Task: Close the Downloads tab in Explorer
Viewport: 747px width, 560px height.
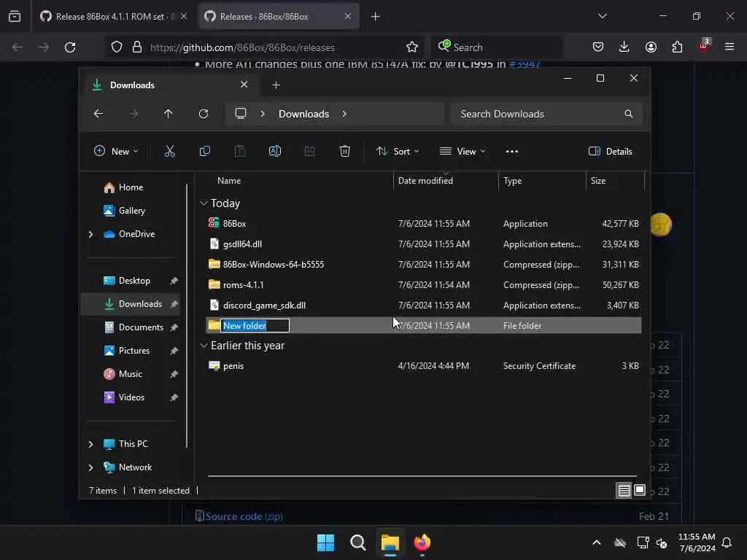Action: [x=244, y=85]
